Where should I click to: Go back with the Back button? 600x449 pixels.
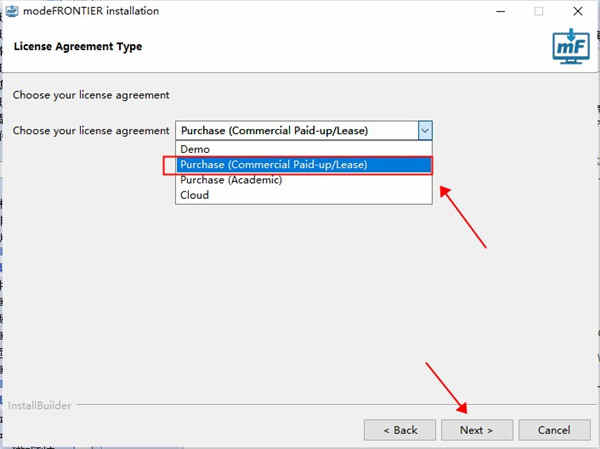click(400, 430)
